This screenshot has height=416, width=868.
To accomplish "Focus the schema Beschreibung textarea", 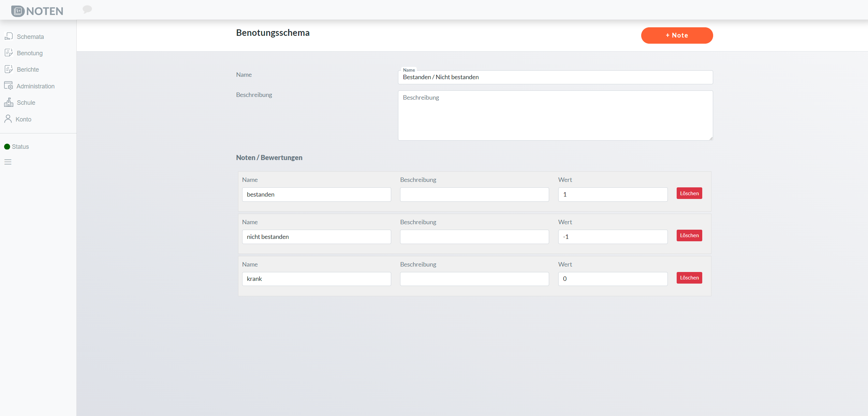I will (555, 115).
